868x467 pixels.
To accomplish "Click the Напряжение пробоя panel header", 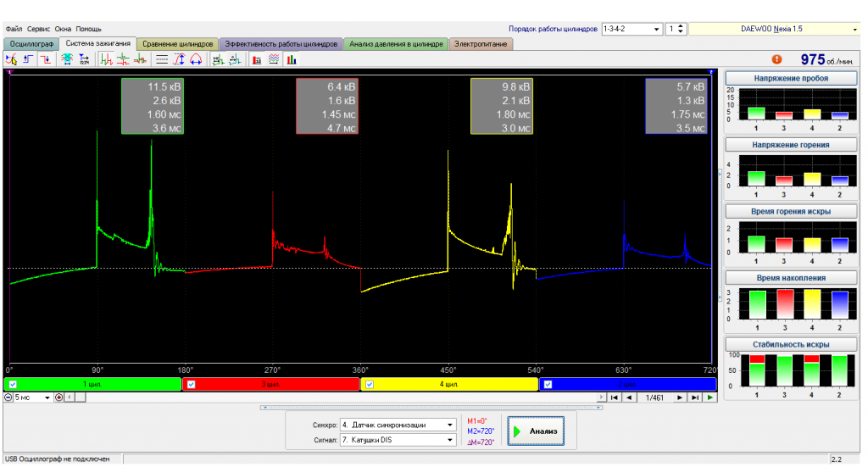I will (791, 79).
